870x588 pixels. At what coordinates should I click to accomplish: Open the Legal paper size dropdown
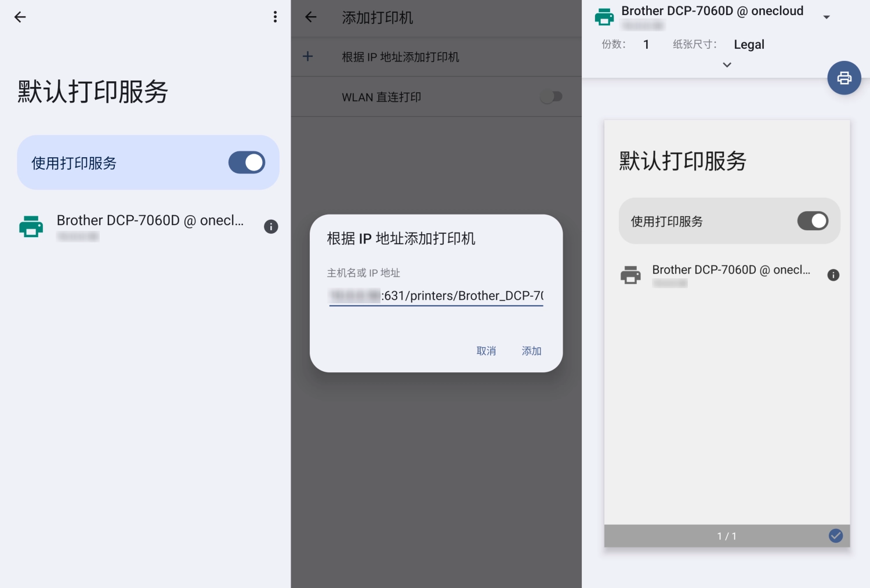click(749, 45)
